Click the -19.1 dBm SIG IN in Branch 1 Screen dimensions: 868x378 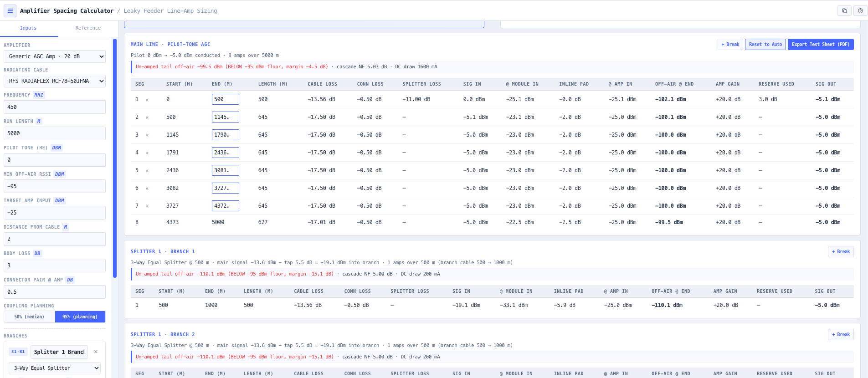(466, 305)
